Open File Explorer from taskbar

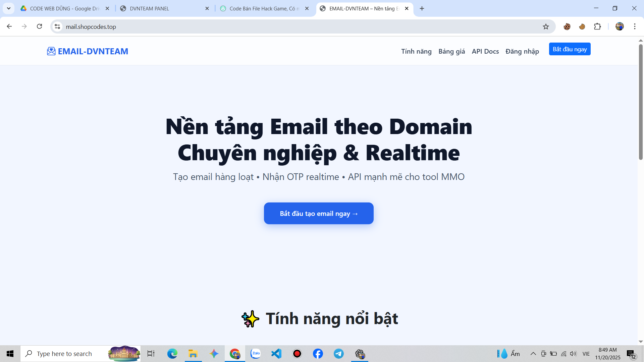point(193,354)
